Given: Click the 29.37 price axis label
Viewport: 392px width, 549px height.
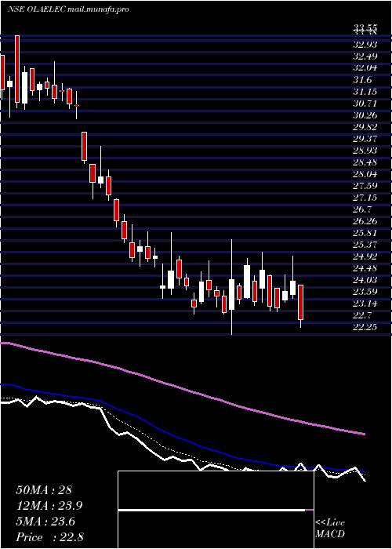Looking at the screenshot, I should coord(365,139).
